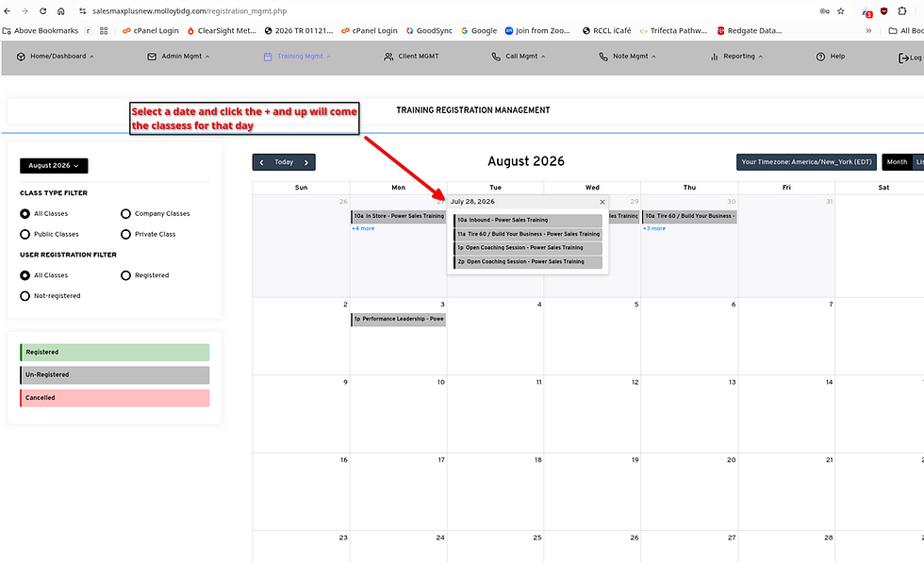Switch to Month calendar view
The width and height of the screenshot is (924, 562).
[897, 162]
